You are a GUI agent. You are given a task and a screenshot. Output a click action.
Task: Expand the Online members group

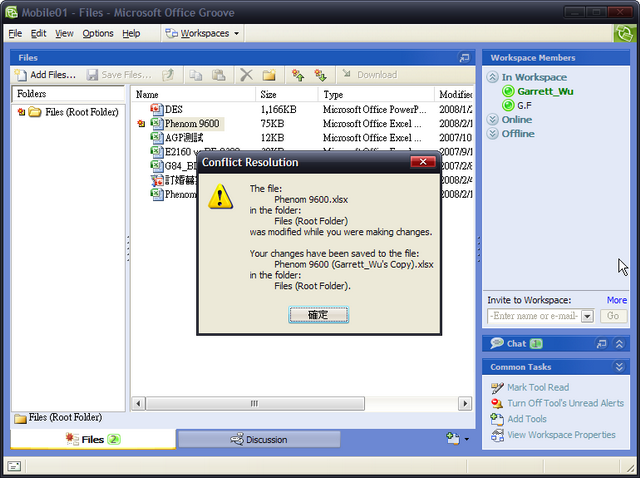tap(493, 120)
